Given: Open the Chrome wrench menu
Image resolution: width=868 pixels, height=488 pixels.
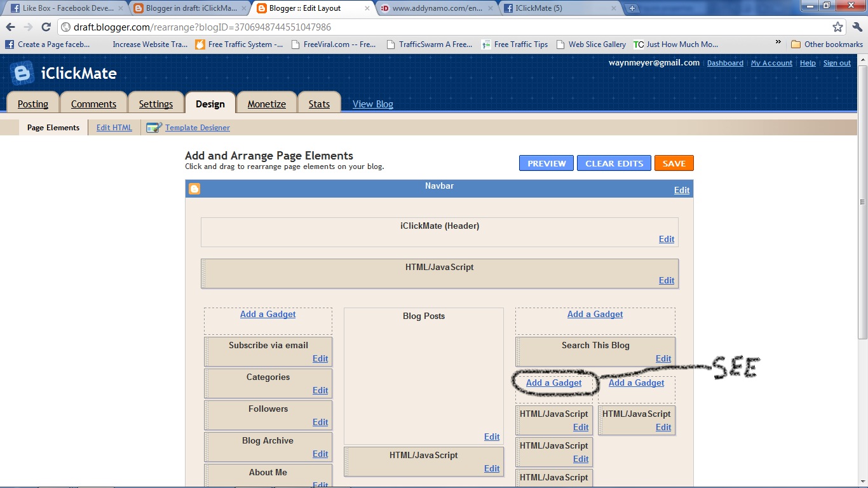Looking at the screenshot, I should click(857, 27).
